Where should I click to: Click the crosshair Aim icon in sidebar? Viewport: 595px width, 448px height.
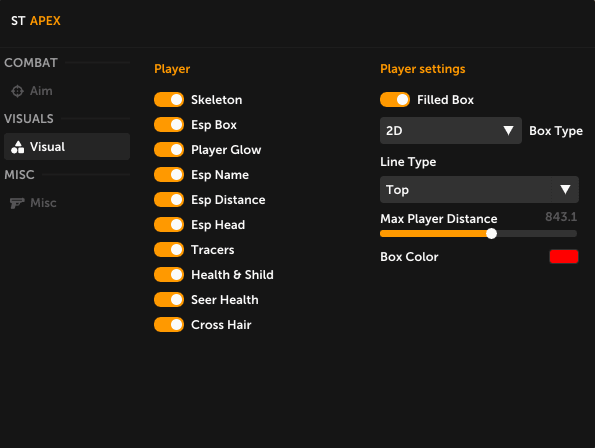17,91
